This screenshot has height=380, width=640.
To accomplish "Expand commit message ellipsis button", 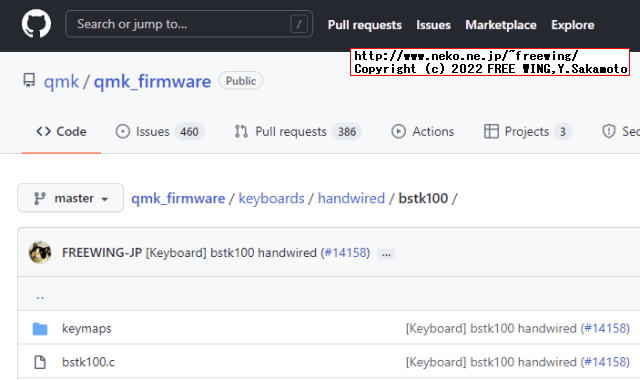I will [x=386, y=254].
